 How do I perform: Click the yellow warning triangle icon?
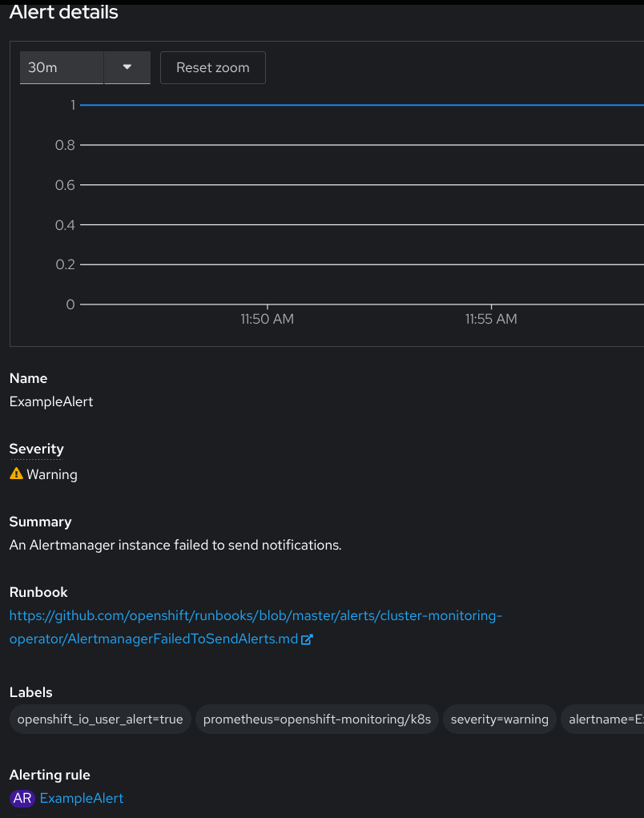pos(16,473)
